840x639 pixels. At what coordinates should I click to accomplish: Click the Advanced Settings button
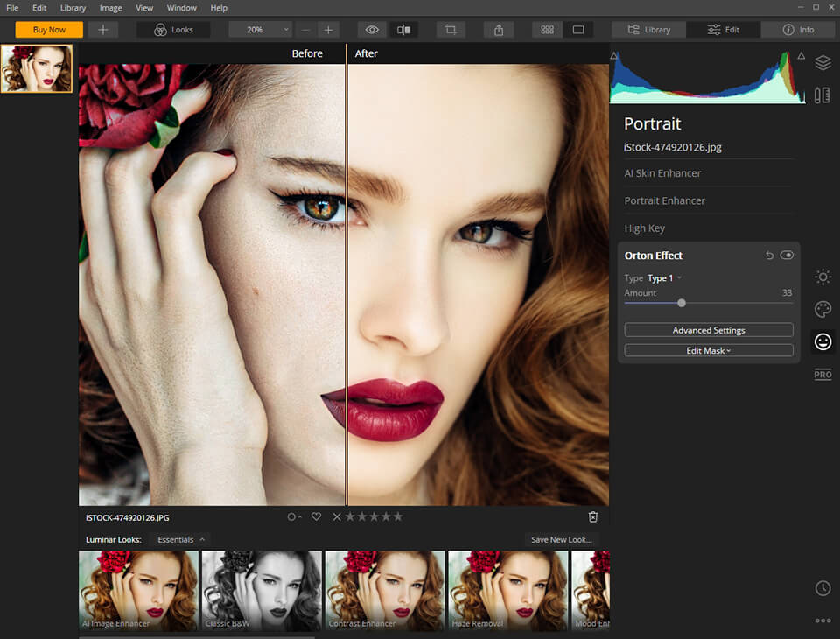(x=708, y=330)
